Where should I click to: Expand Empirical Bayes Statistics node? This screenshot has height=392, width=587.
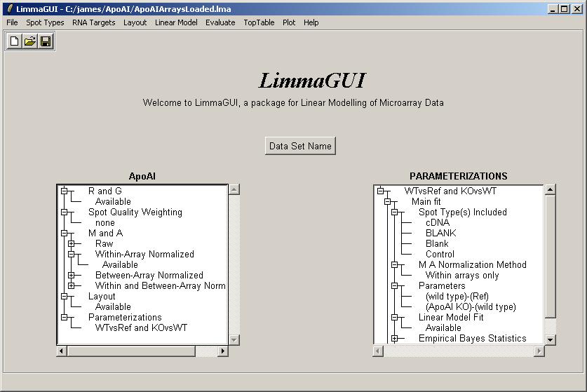click(x=395, y=339)
